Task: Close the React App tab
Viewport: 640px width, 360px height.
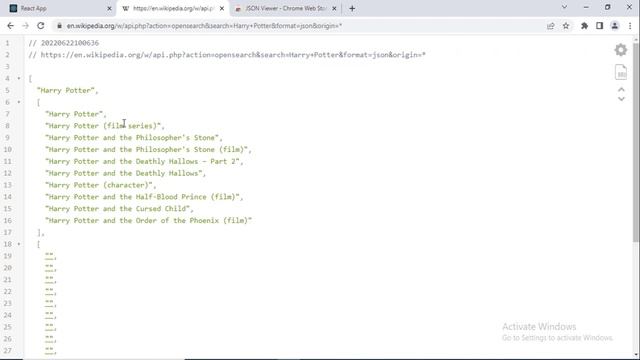Action: click(x=109, y=8)
